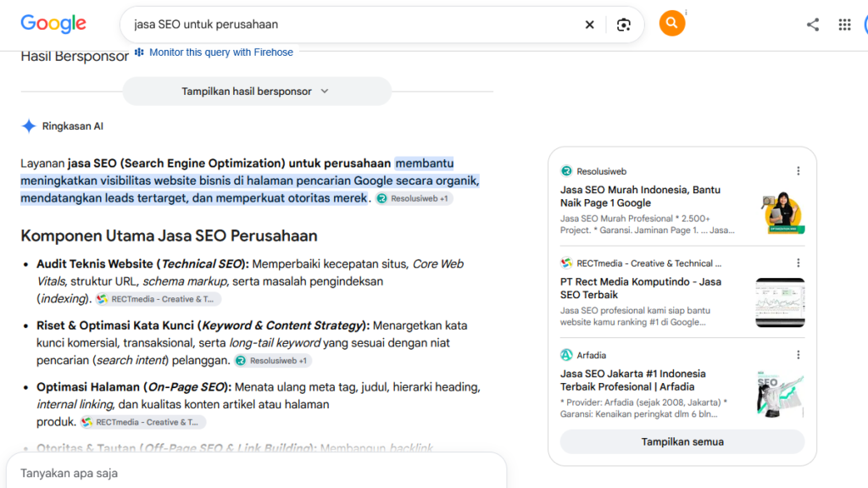Click the chevron beside Tampilkan hasil bersponsor
Screen dimensions: 868x488
pyautogui.click(x=325, y=91)
